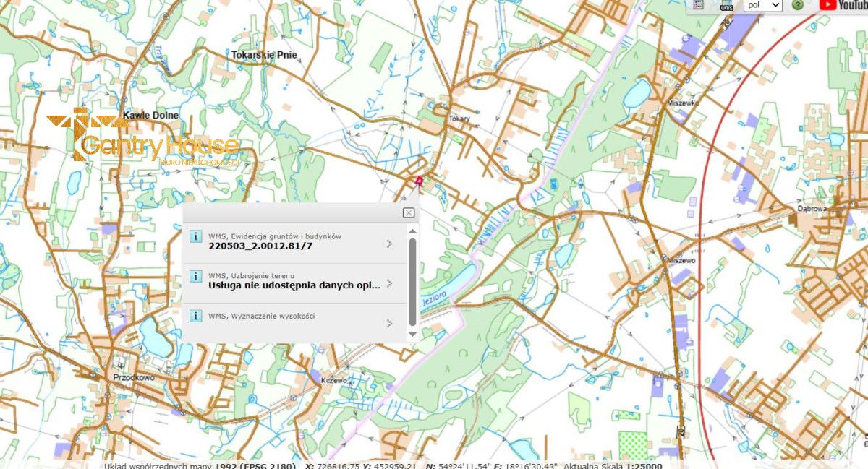The image size is (868, 469).
Task: Click info icon beside Uzbrojenie terenu
Action: click(x=197, y=275)
